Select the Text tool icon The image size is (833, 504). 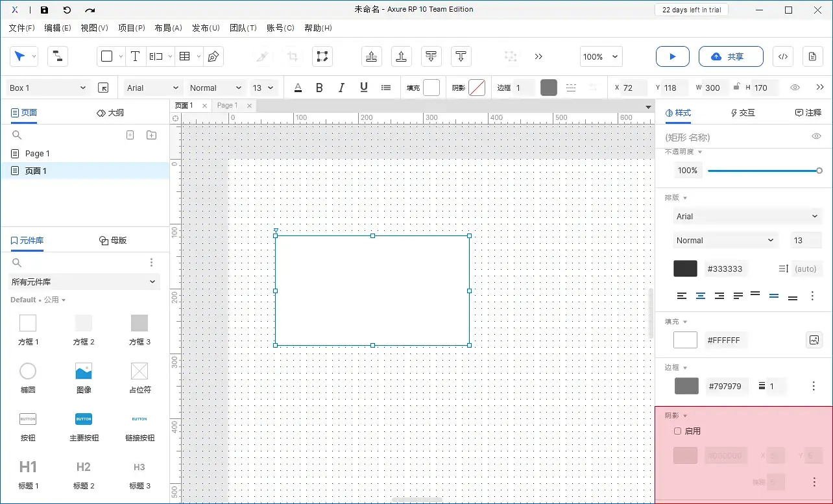coord(135,56)
